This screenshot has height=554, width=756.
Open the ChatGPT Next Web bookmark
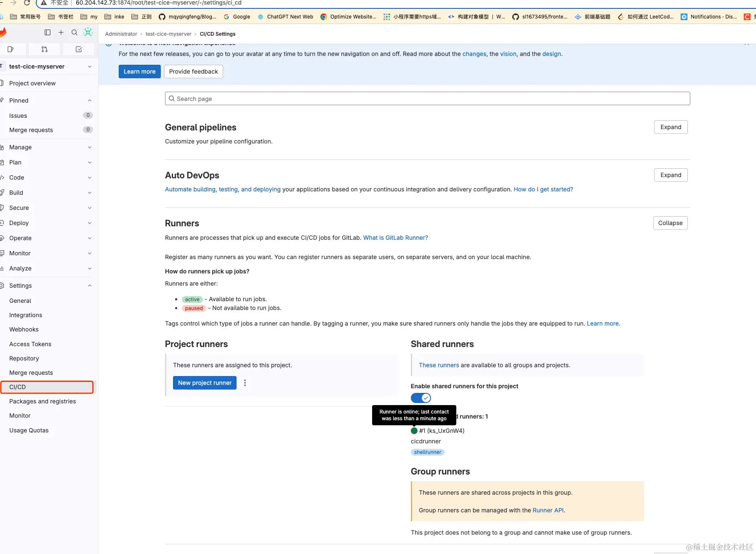click(285, 17)
